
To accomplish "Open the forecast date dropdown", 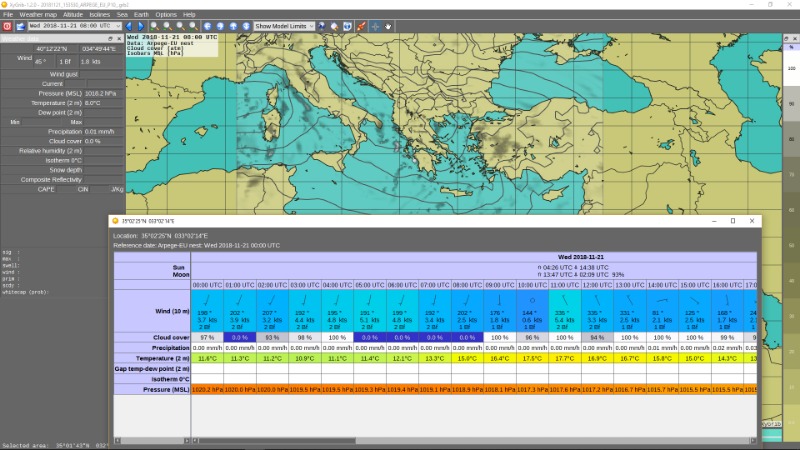I will click(74, 26).
